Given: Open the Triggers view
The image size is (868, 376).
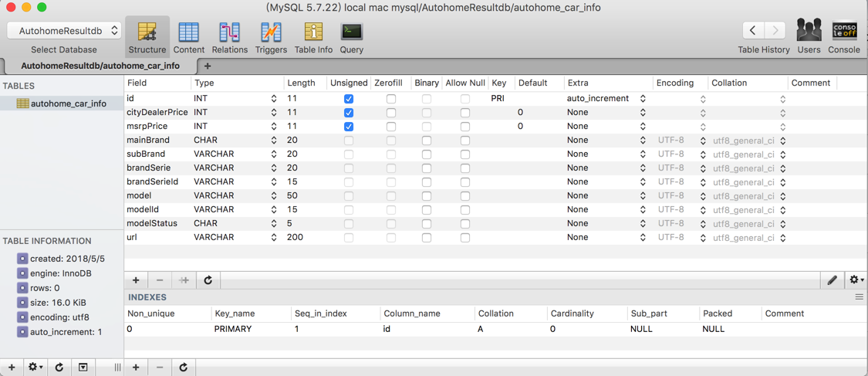Looking at the screenshot, I should tap(272, 37).
